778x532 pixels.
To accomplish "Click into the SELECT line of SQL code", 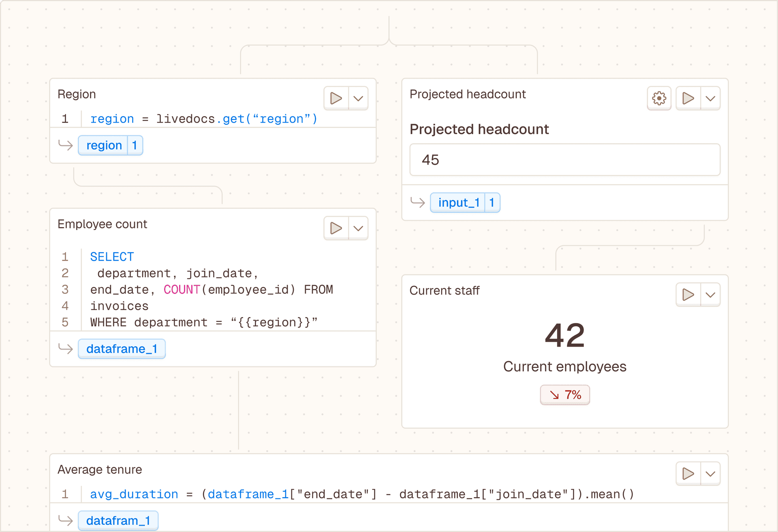I will click(112, 257).
